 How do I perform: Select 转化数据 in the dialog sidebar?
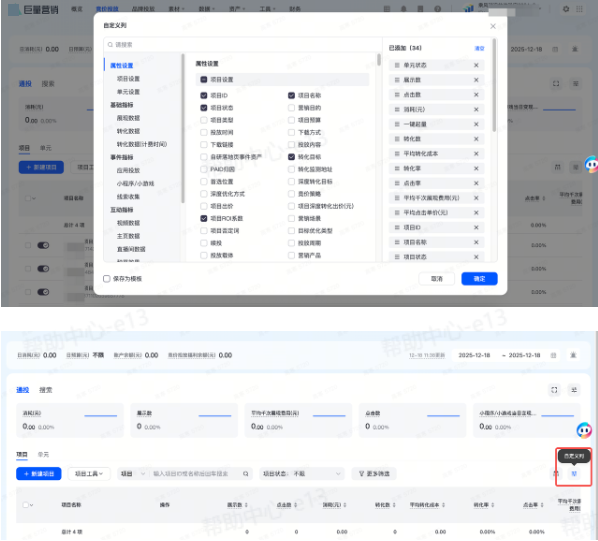128,131
